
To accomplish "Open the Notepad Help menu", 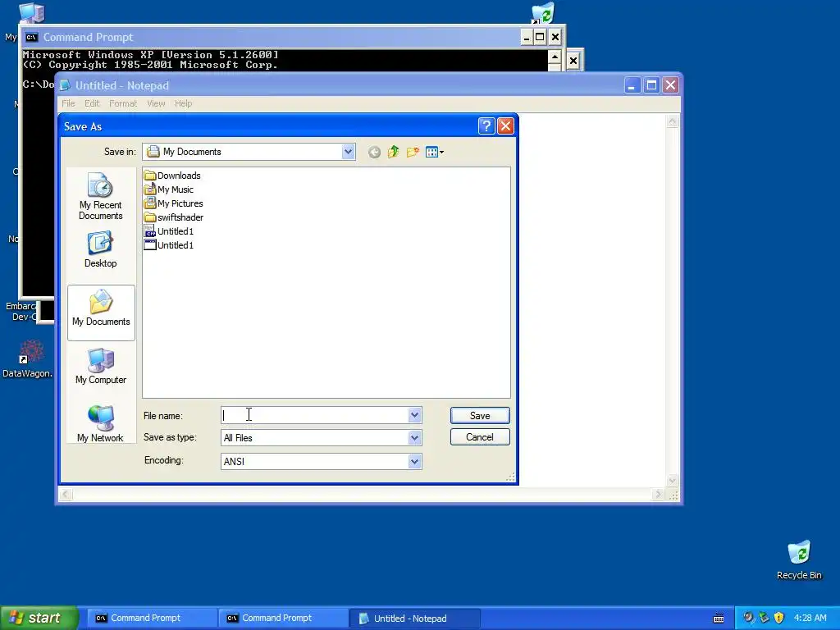I will click(183, 103).
